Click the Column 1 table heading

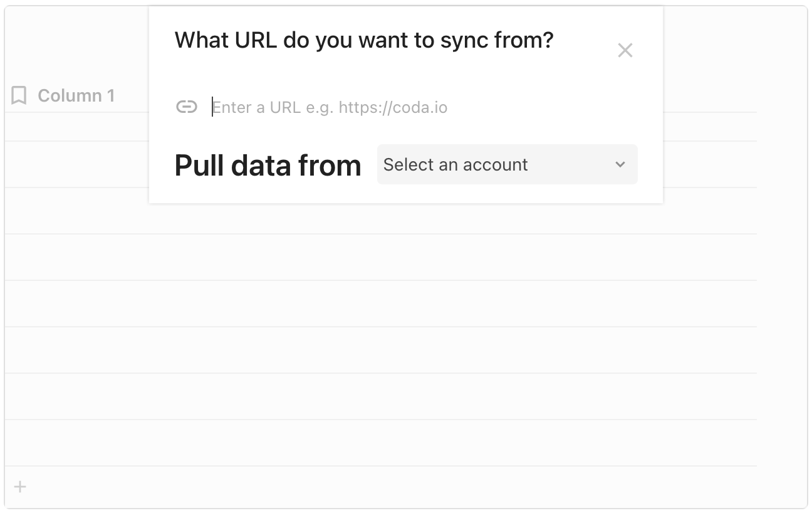click(76, 95)
